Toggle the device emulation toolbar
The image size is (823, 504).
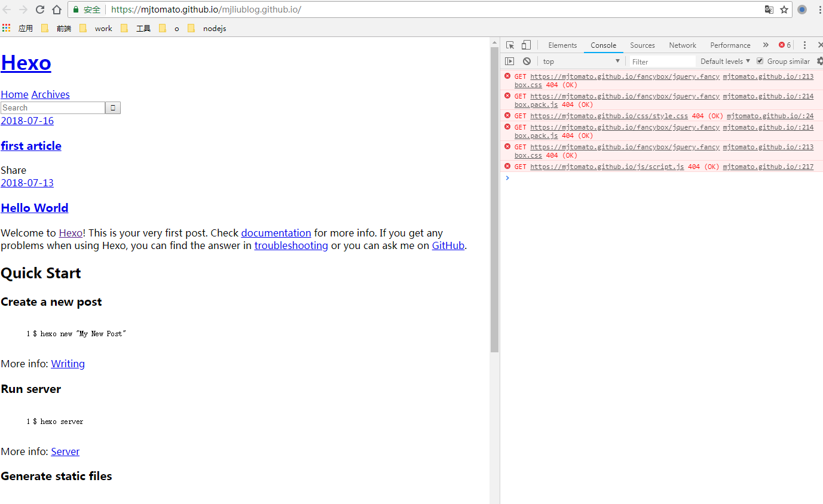point(525,45)
